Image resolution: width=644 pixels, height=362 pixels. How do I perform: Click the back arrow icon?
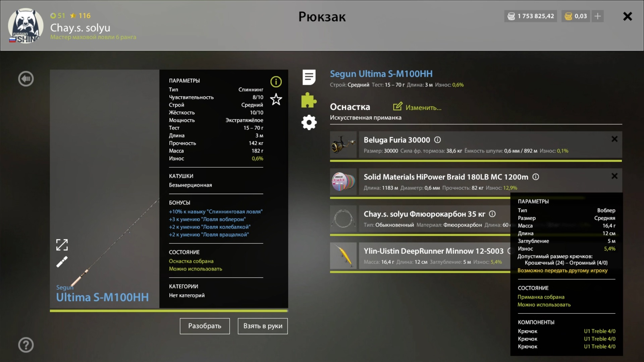(26, 79)
